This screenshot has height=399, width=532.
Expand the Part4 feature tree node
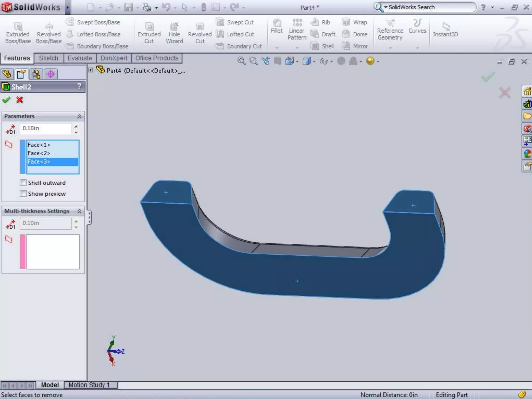pos(90,70)
